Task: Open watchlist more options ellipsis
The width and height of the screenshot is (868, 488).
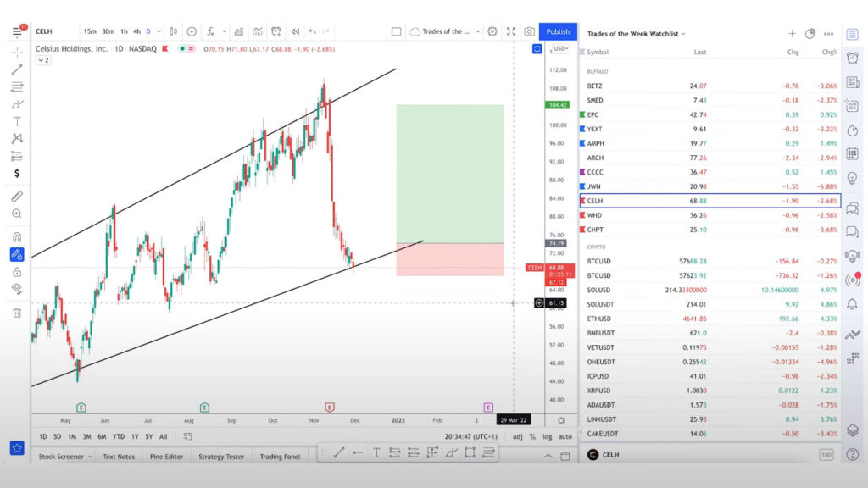Action: 828,34
